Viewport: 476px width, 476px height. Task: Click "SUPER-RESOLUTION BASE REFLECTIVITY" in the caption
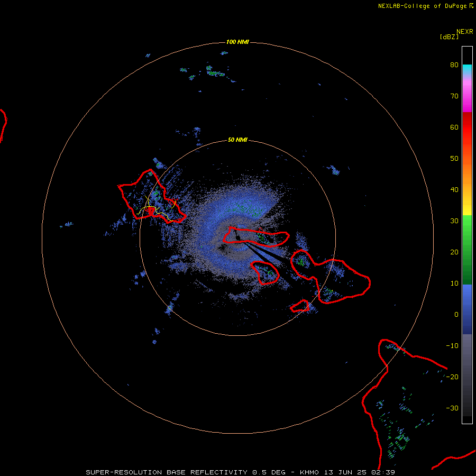coord(167,472)
